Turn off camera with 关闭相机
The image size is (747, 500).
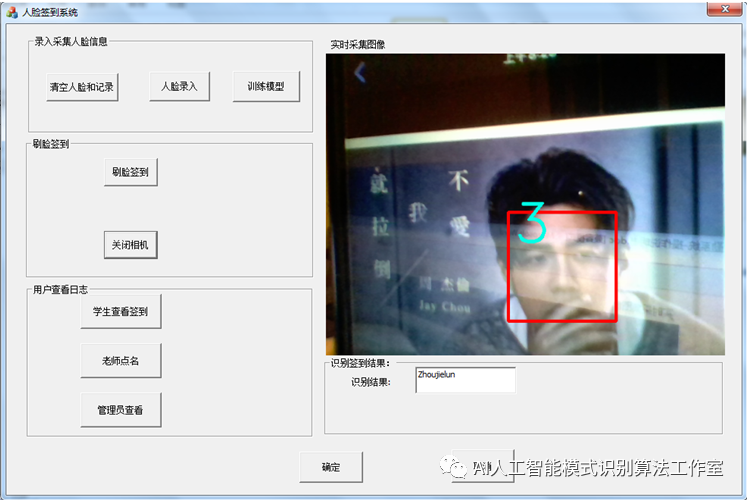131,245
